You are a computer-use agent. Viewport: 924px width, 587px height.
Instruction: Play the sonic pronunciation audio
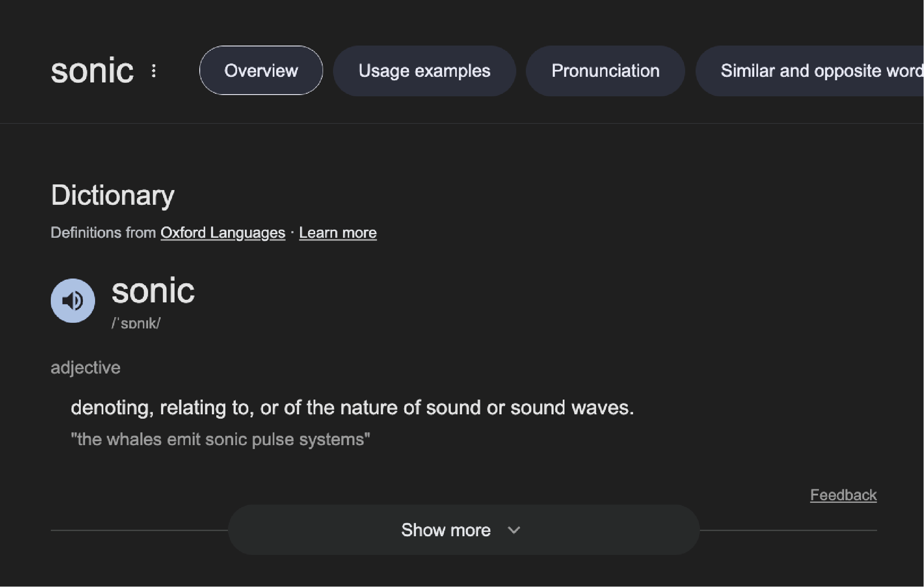[x=73, y=301]
